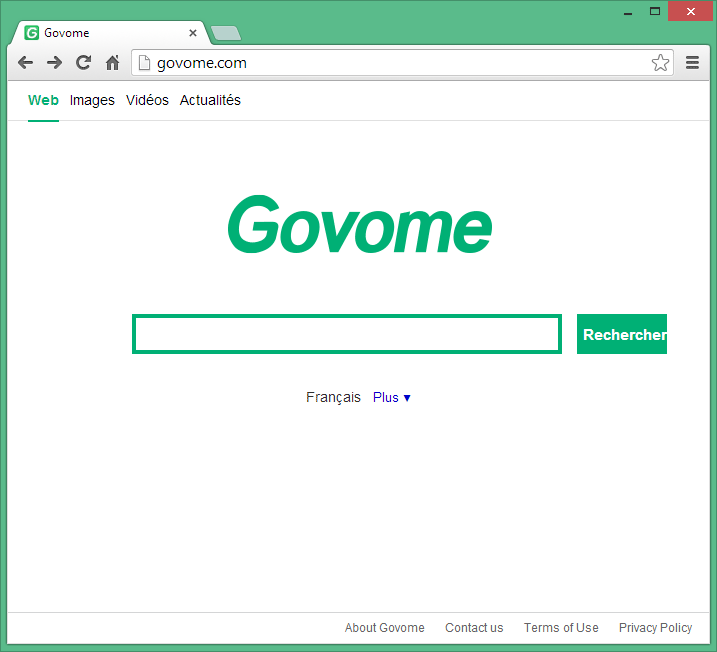Viewport: 717px width, 652px height.
Task: Click the page icon in address bar
Action: [x=144, y=63]
